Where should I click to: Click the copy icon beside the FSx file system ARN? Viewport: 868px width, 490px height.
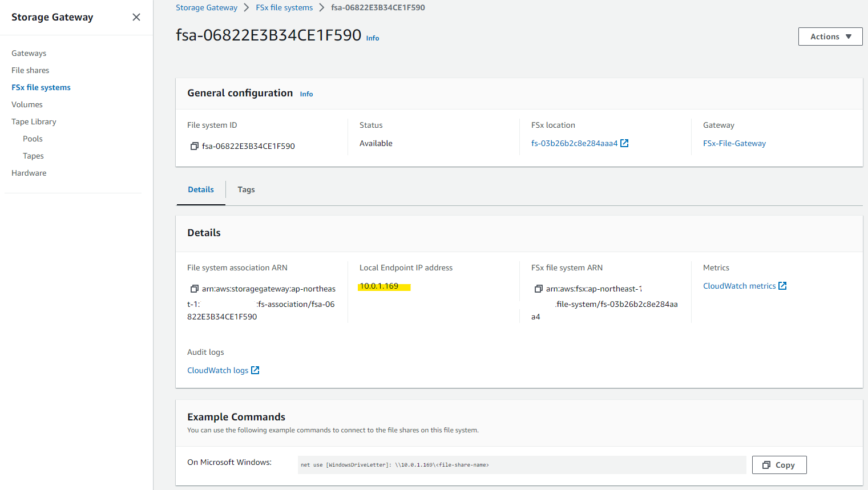538,289
